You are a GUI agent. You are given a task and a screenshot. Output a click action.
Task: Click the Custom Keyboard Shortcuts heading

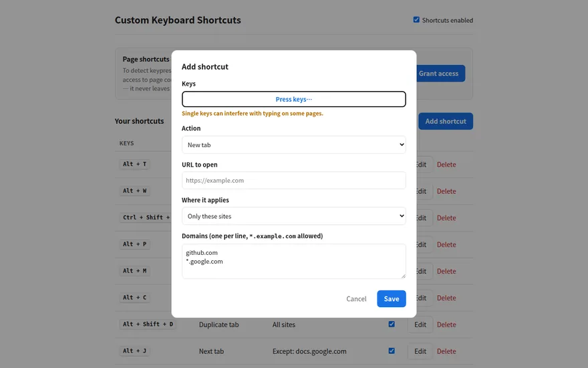coord(178,20)
